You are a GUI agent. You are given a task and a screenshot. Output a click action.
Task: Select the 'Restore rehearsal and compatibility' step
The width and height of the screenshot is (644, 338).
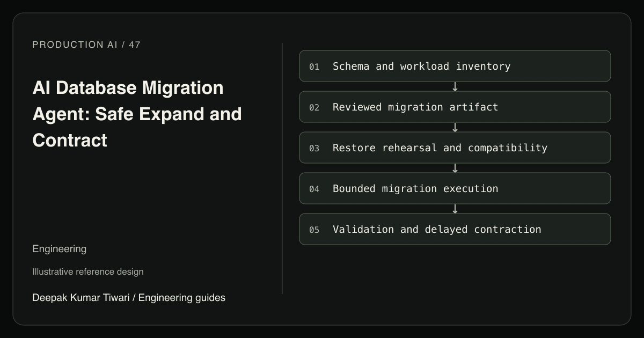click(455, 148)
